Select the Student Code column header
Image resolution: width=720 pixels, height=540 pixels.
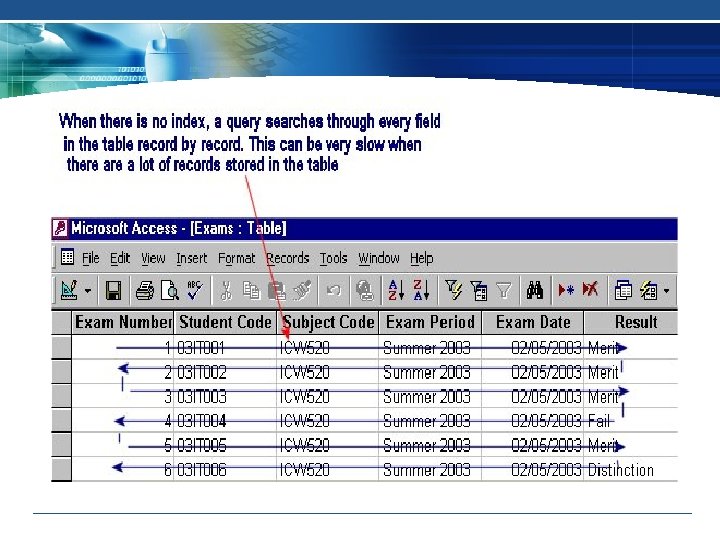[225, 322]
